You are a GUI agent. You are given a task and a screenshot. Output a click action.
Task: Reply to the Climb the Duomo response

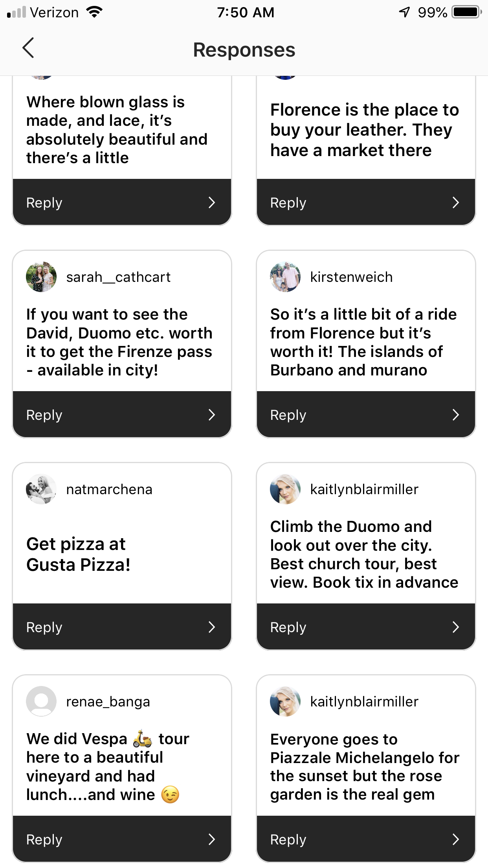366,627
